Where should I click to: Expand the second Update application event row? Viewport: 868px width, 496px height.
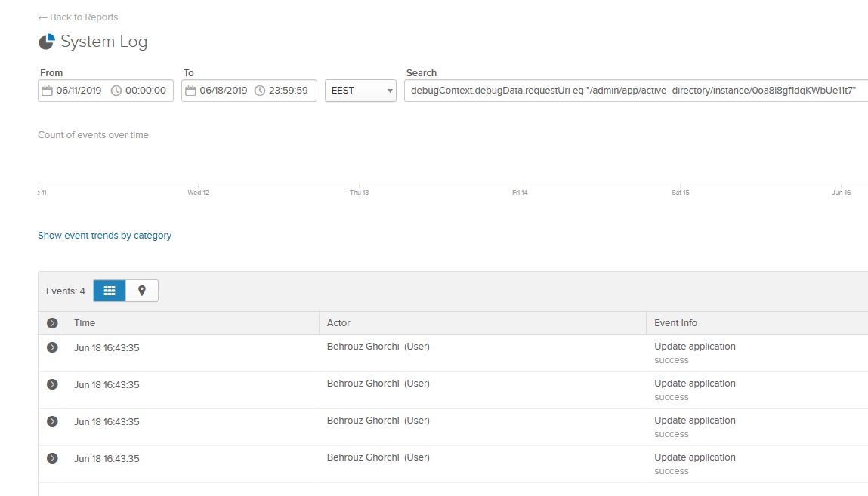(52, 384)
